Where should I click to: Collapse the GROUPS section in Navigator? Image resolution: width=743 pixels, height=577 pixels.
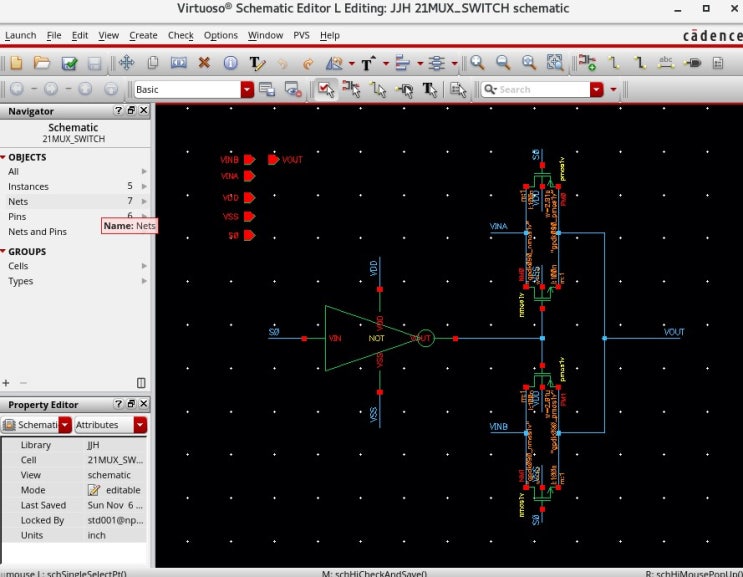[x=4, y=252]
